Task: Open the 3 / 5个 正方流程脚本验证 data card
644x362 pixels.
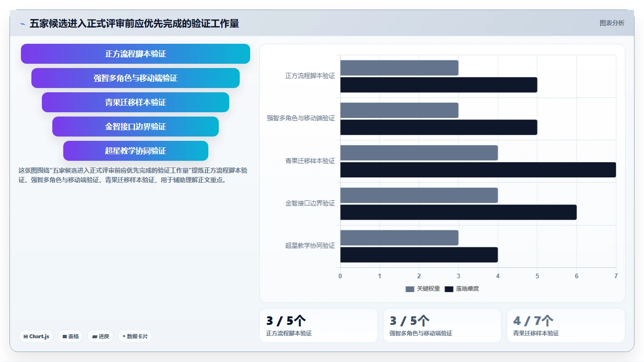Action: [319, 325]
